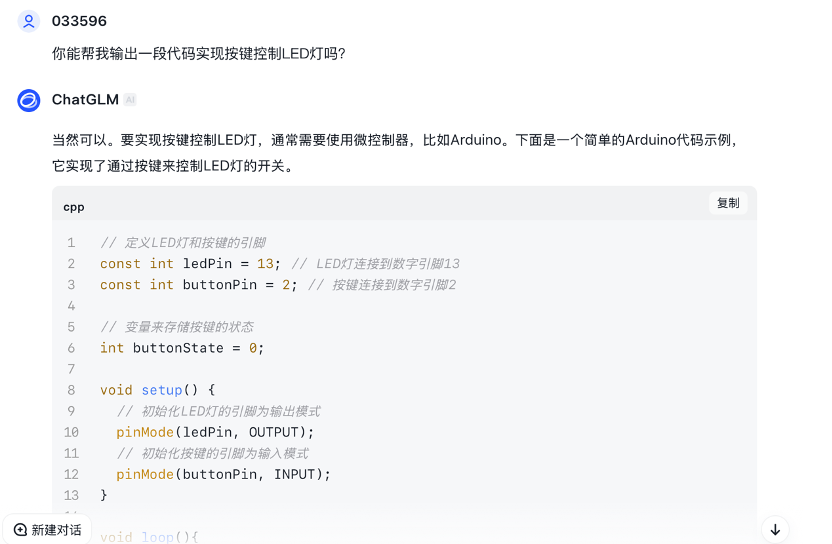832x544 pixels.
Task: Click the ledPin = 13 code line
Action: [x=280, y=264]
